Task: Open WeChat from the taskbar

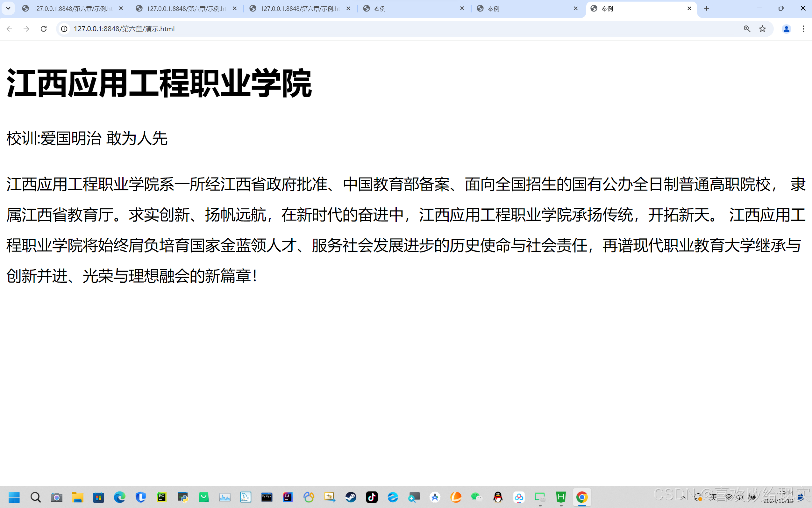Action: click(x=477, y=497)
